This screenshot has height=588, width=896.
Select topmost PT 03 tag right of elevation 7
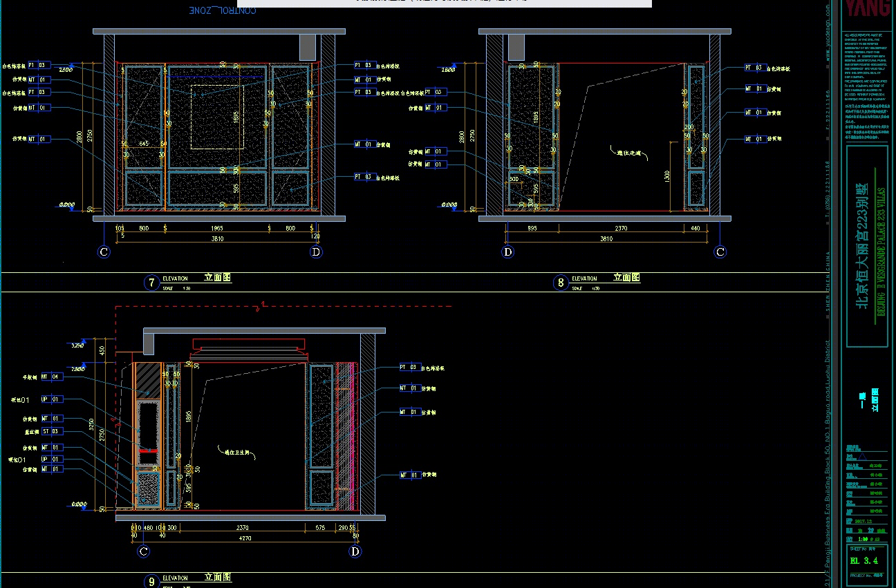point(366,65)
